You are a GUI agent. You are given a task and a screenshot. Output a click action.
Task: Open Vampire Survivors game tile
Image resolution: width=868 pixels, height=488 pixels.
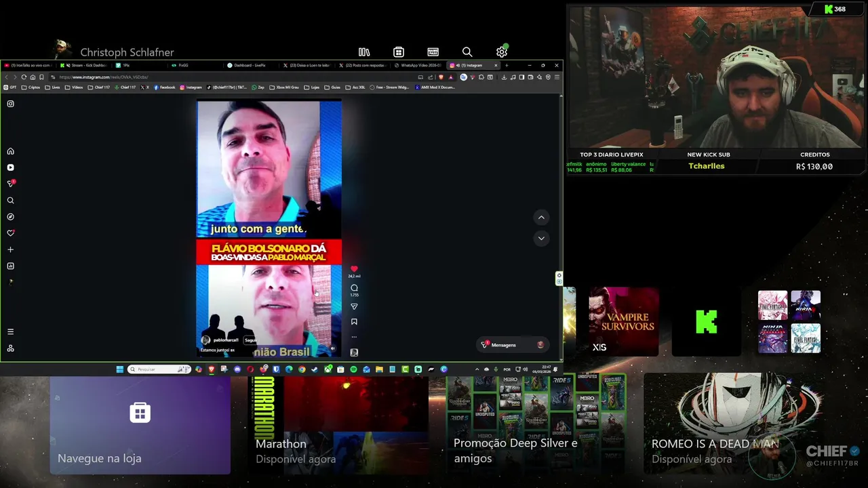click(623, 321)
